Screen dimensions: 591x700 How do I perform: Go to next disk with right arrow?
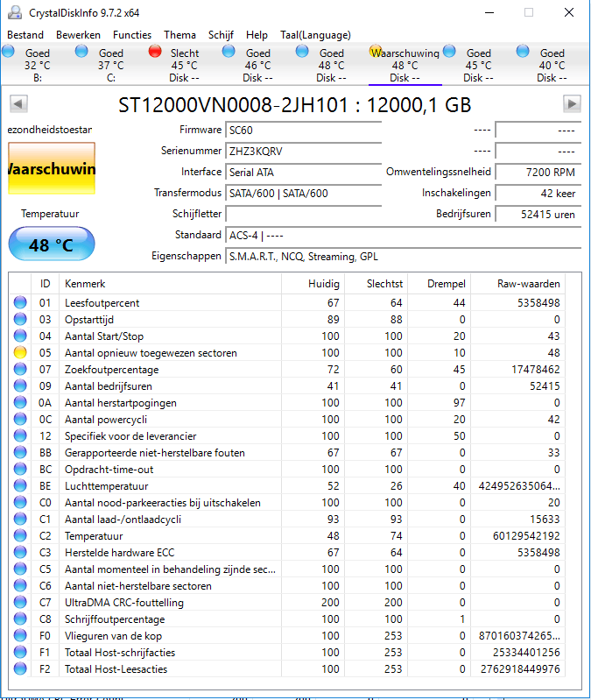pos(572,104)
